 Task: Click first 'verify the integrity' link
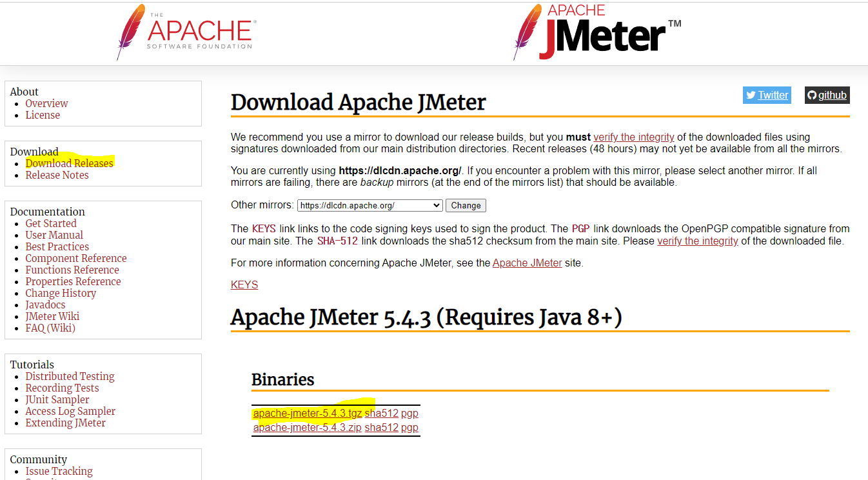pyautogui.click(x=634, y=137)
